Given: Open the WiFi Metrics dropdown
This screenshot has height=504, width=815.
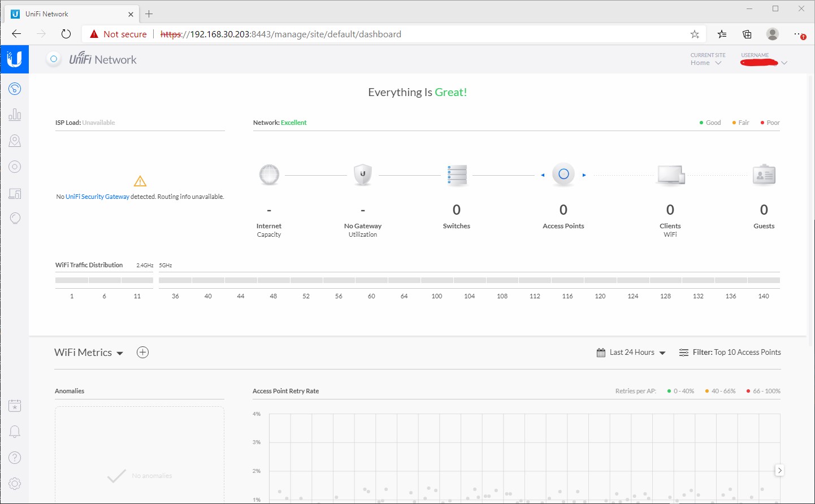Looking at the screenshot, I should (x=89, y=352).
